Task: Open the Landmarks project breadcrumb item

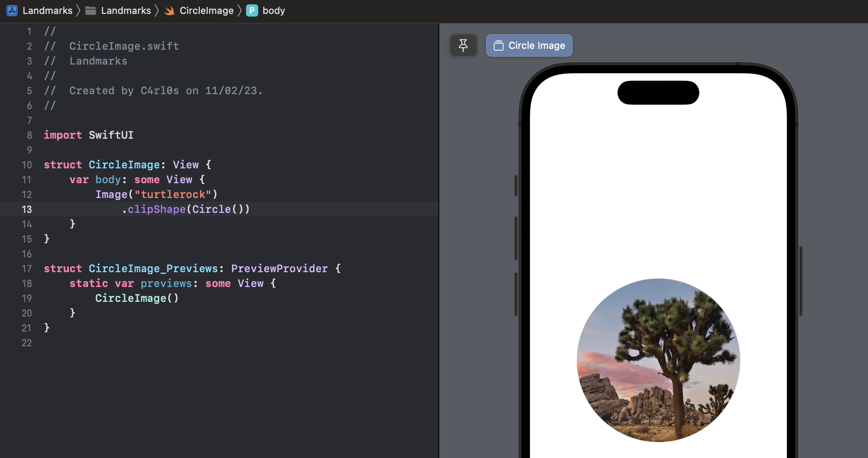Action: (48, 10)
